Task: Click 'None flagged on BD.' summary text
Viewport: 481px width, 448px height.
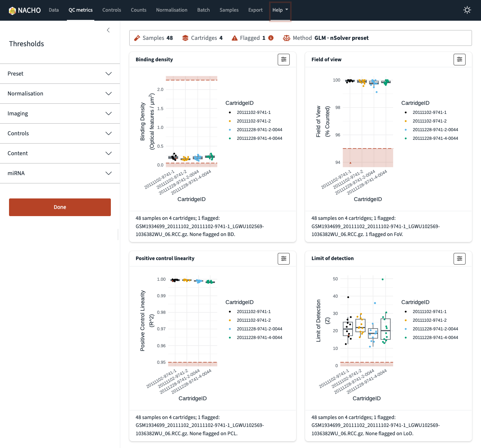Action: point(212,235)
